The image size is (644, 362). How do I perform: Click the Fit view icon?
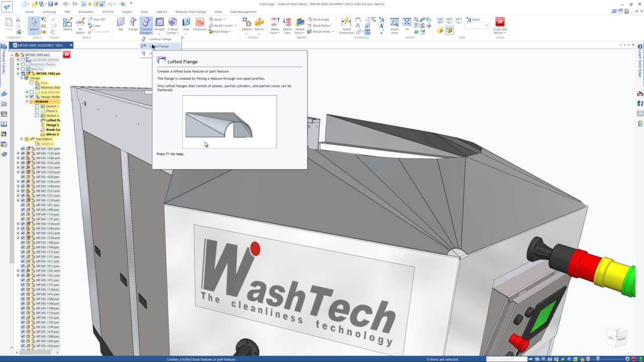pos(407,24)
